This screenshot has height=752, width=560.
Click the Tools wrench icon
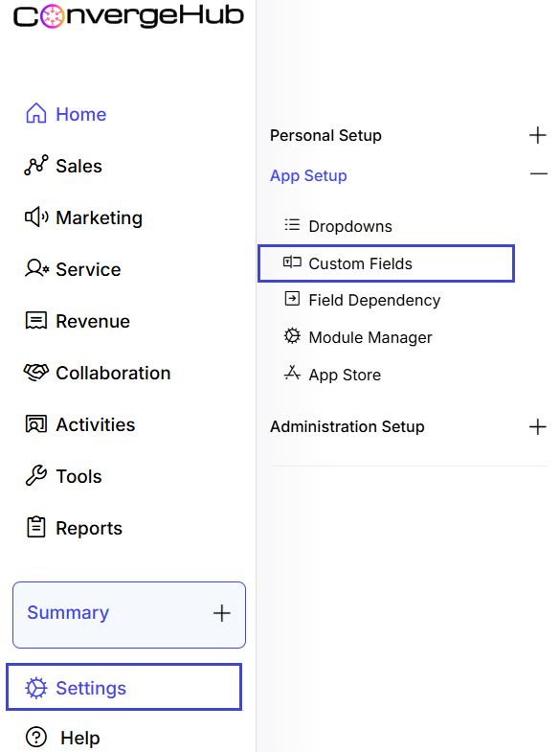pyautogui.click(x=36, y=476)
